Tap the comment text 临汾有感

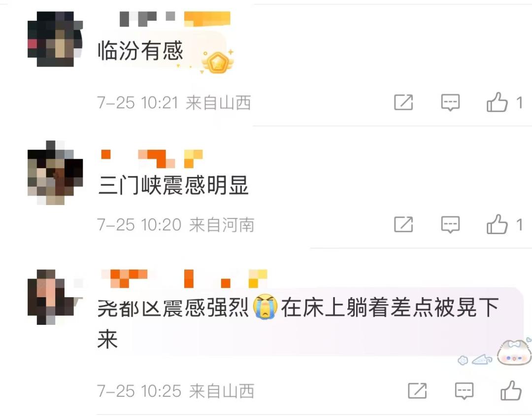[x=140, y=51]
